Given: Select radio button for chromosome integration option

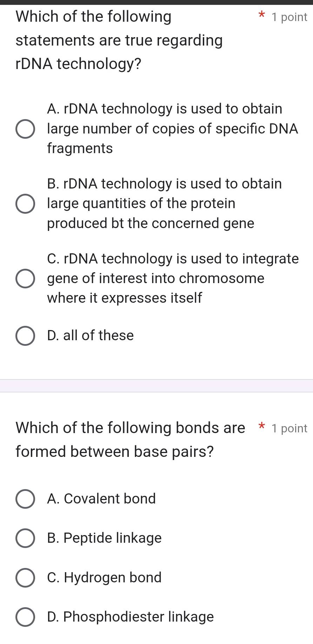Looking at the screenshot, I should (x=25, y=279).
